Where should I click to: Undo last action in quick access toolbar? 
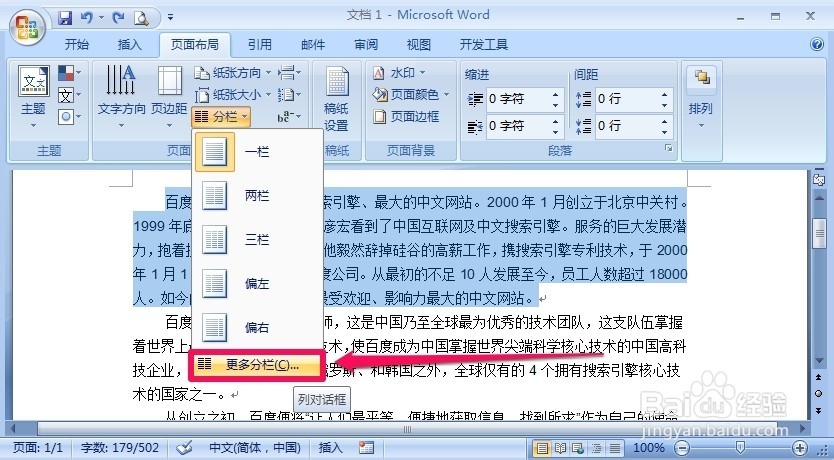click(87, 18)
